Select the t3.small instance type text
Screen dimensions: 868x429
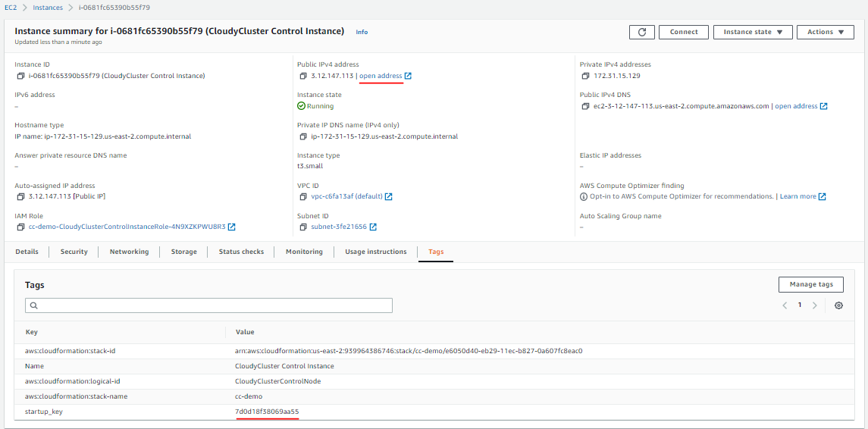(x=310, y=166)
